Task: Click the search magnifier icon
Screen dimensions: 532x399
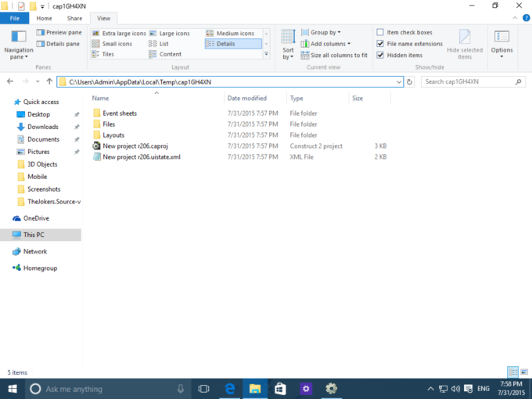Action: click(518, 82)
